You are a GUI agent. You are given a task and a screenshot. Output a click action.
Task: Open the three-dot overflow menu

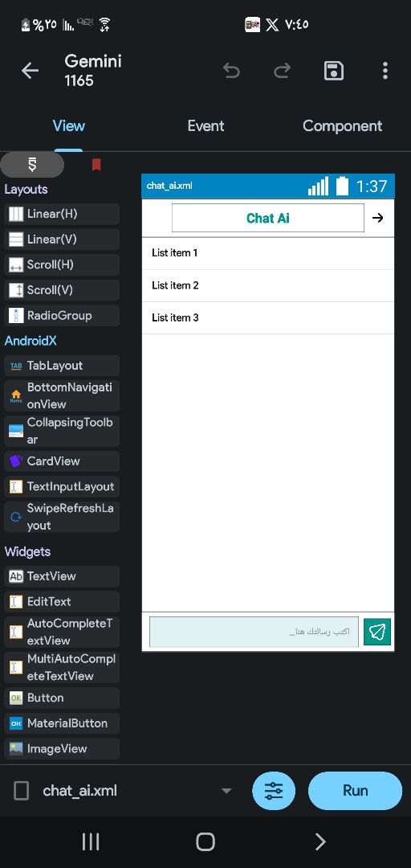[x=385, y=70]
